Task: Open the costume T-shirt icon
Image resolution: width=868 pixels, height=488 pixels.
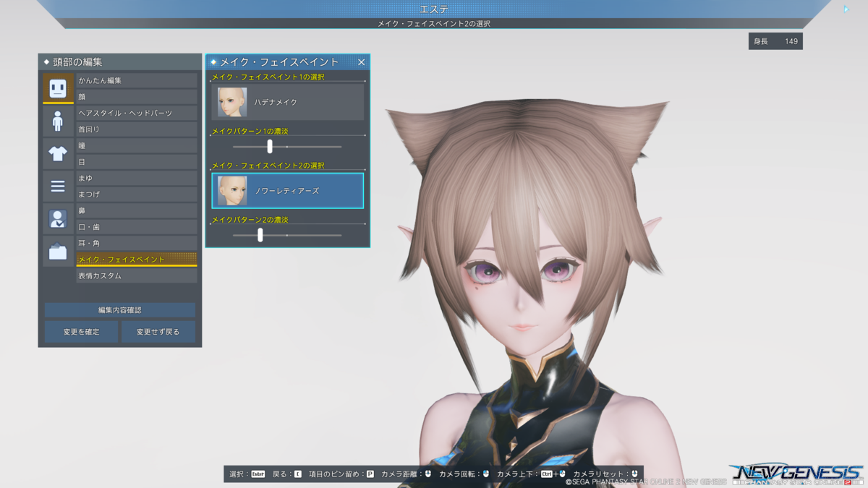Action: click(58, 153)
